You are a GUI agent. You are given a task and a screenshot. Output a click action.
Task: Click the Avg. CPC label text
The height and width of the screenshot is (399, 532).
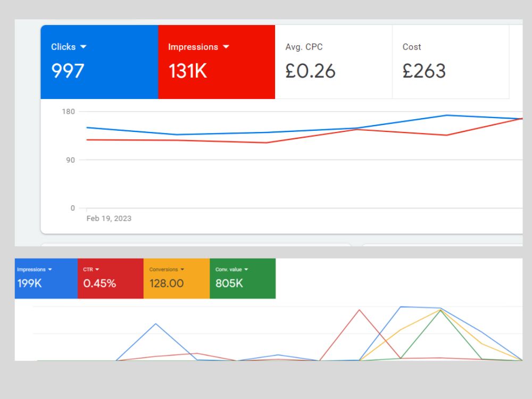(x=304, y=47)
